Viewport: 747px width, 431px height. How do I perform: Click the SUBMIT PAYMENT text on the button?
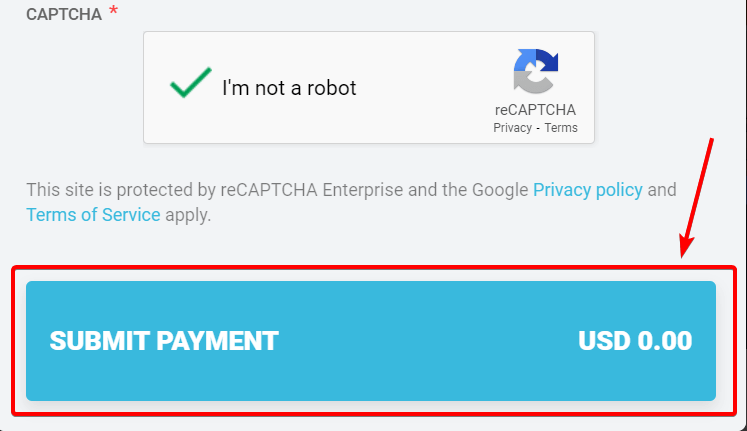coord(164,341)
